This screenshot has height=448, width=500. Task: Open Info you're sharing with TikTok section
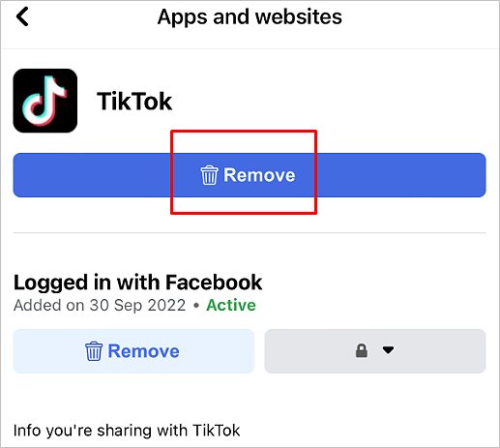[127, 431]
